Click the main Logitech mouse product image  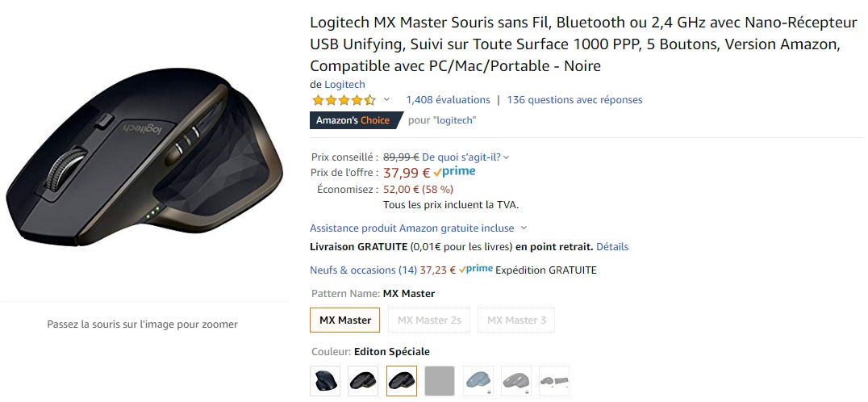[x=145, y=153]
